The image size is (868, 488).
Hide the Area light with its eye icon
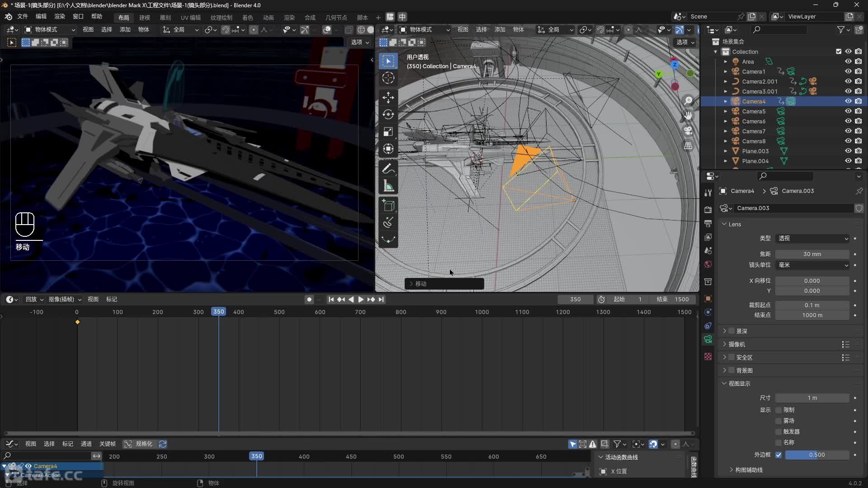[848, 61]
